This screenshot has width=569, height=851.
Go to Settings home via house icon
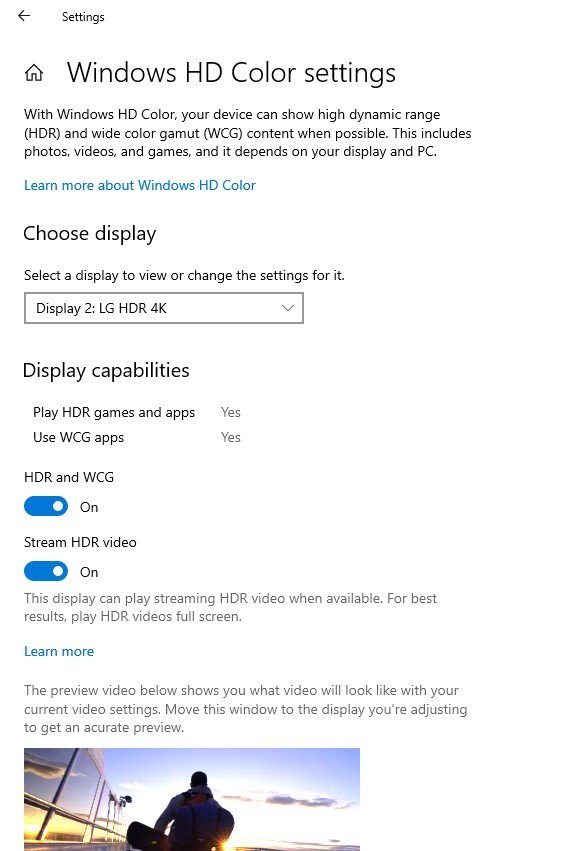tap(34, 72)
